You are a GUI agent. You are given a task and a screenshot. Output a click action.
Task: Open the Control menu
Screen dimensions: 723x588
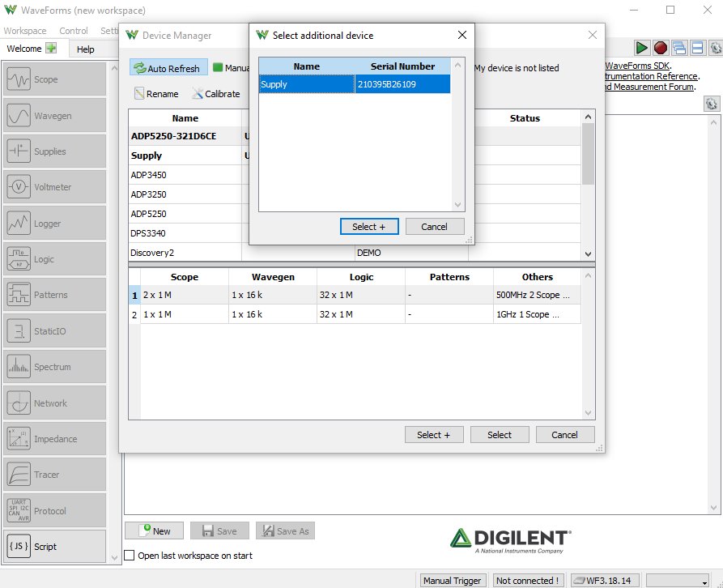point(74,31)
